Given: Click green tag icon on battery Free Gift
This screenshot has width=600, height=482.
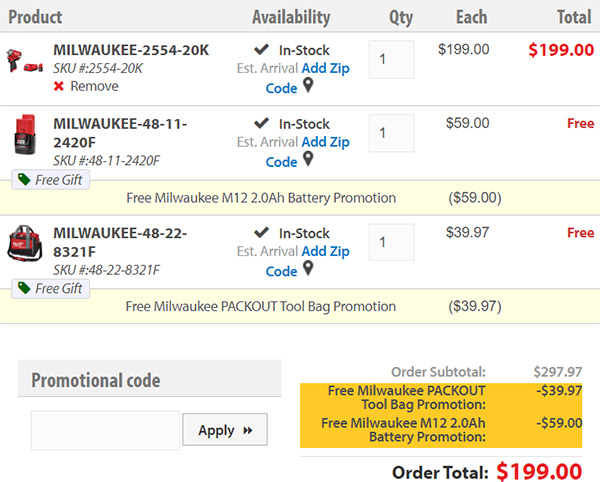Looking at the screenshot, I should click(24, 179).
